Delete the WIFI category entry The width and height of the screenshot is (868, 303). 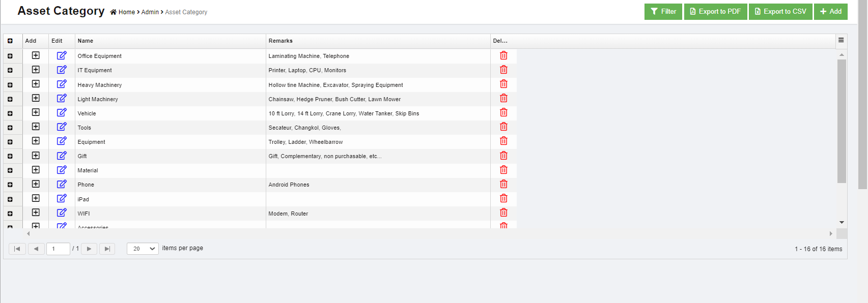[x=503, y=213]
